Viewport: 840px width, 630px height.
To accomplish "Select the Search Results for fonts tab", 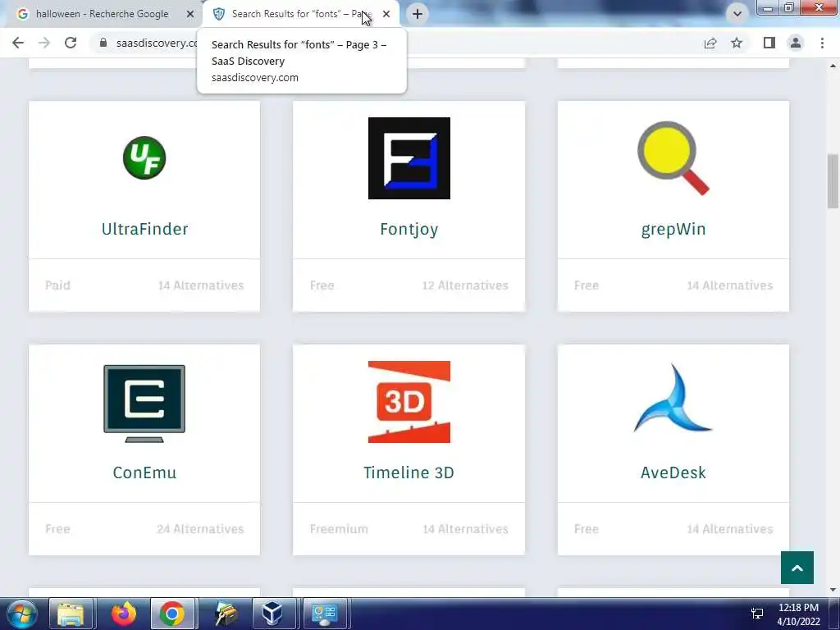I will pyautogui.click(x=301, y=14).
